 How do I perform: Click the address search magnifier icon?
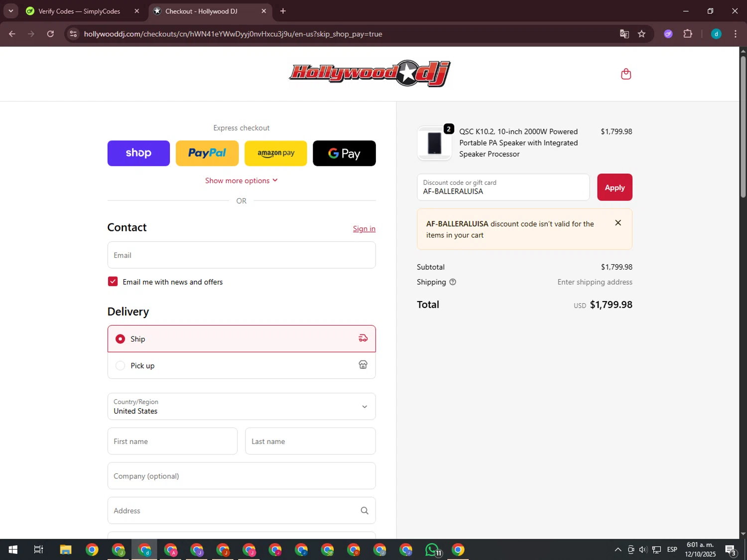pyautogui.click(x=365, y=511)
